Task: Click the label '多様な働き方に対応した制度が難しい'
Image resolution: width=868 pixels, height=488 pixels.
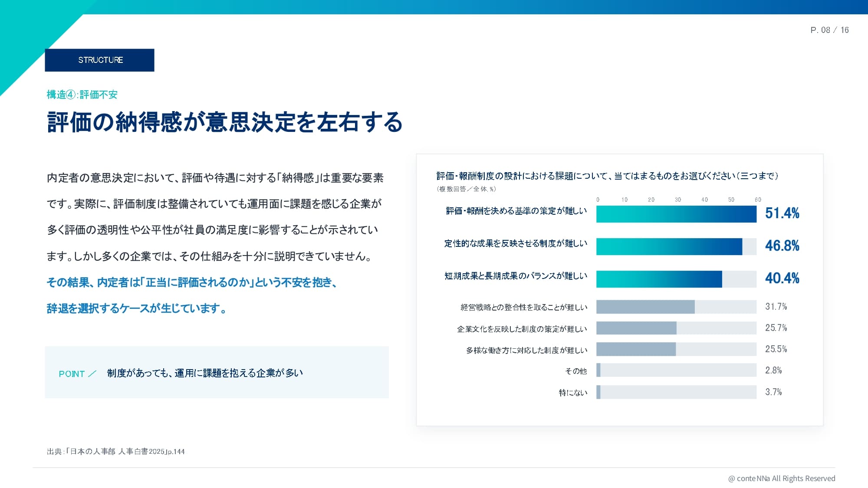Action: click(526, 350)
